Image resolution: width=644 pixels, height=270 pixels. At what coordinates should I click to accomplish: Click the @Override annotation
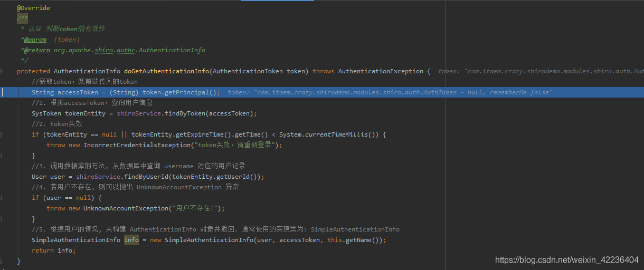pos(33,8)
